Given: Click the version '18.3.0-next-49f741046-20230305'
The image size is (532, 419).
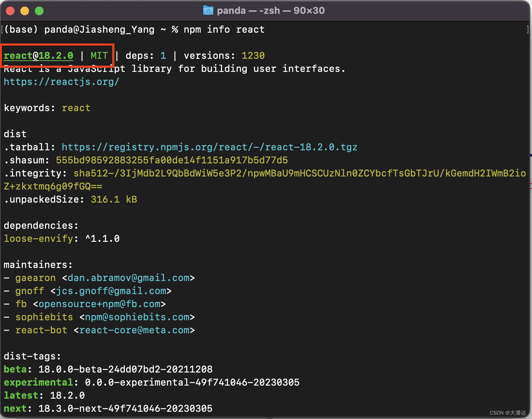Looking at the screenshot, I should coord(126,408).
